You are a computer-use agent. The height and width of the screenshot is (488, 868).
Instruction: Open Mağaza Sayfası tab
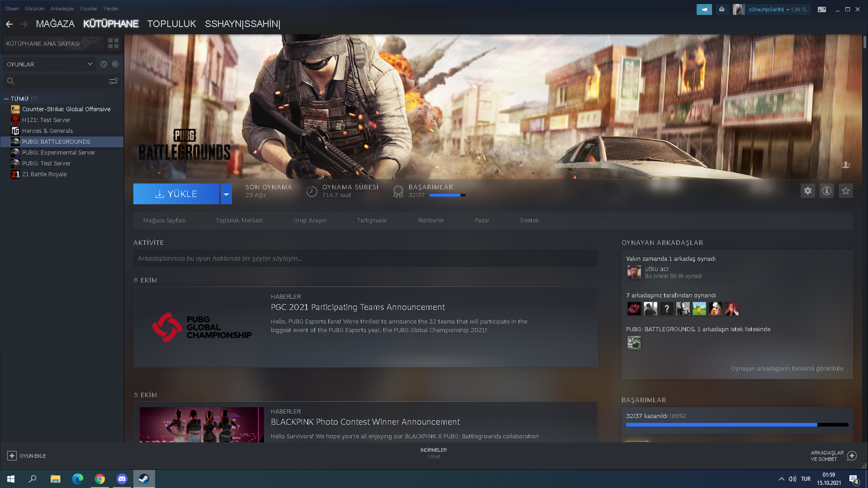pyautogui.click(x=164, y=221)
